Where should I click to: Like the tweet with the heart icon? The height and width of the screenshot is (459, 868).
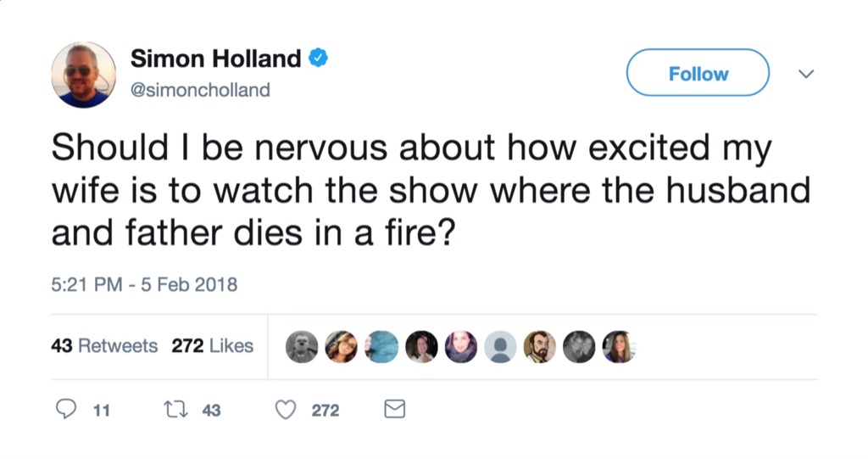[x=287, y=410]
